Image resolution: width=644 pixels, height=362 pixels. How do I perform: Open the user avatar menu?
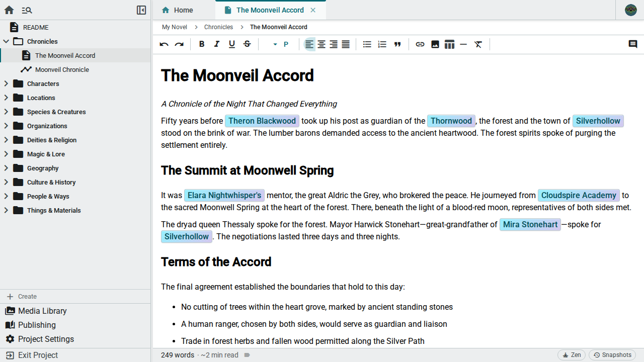pos(631,10)
